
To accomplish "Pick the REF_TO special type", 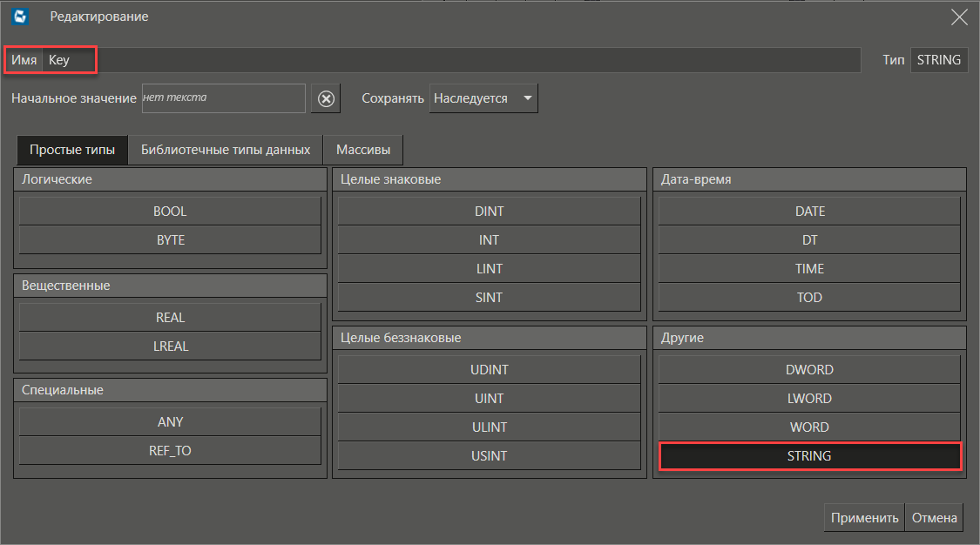I will pos(170,451).
